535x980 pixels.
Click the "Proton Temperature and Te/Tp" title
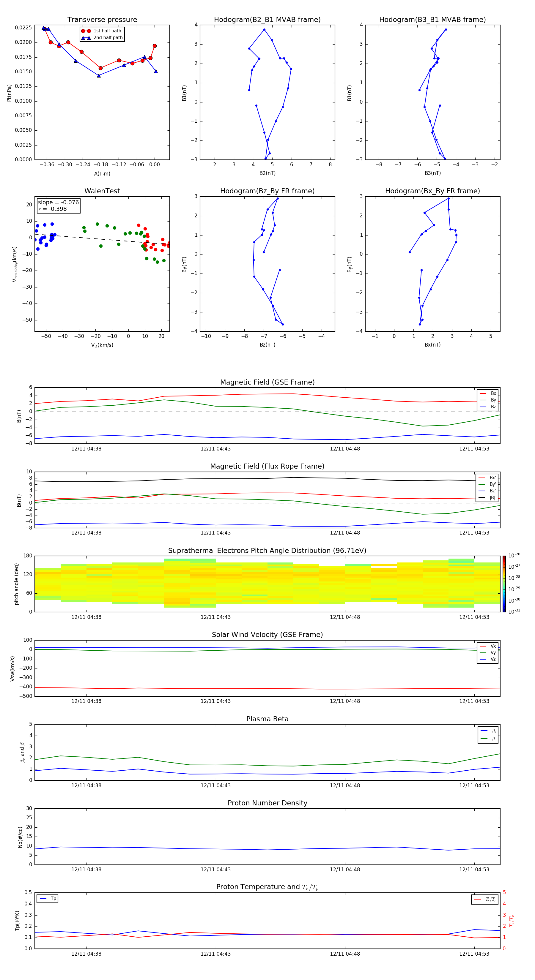tap(267, 887)
